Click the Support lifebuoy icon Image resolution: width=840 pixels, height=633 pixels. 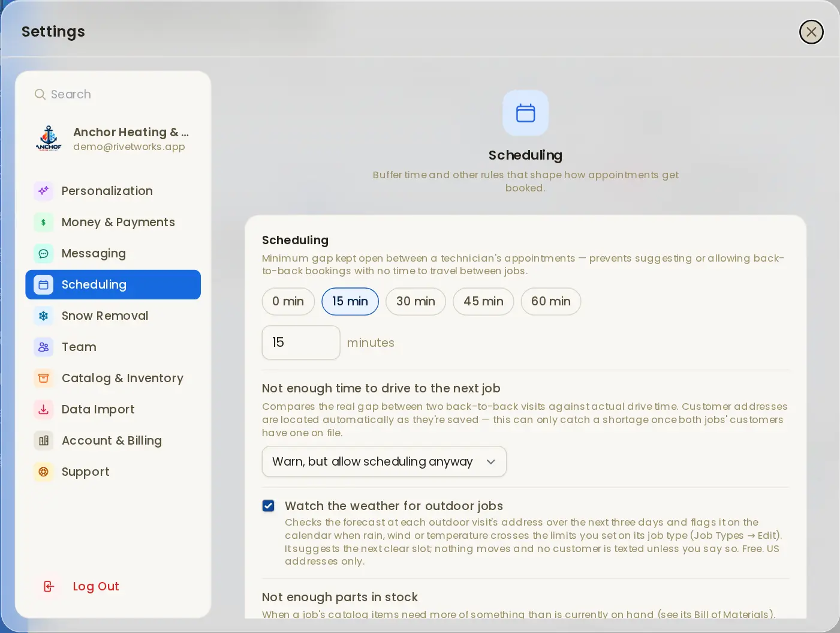pos(44,472)
